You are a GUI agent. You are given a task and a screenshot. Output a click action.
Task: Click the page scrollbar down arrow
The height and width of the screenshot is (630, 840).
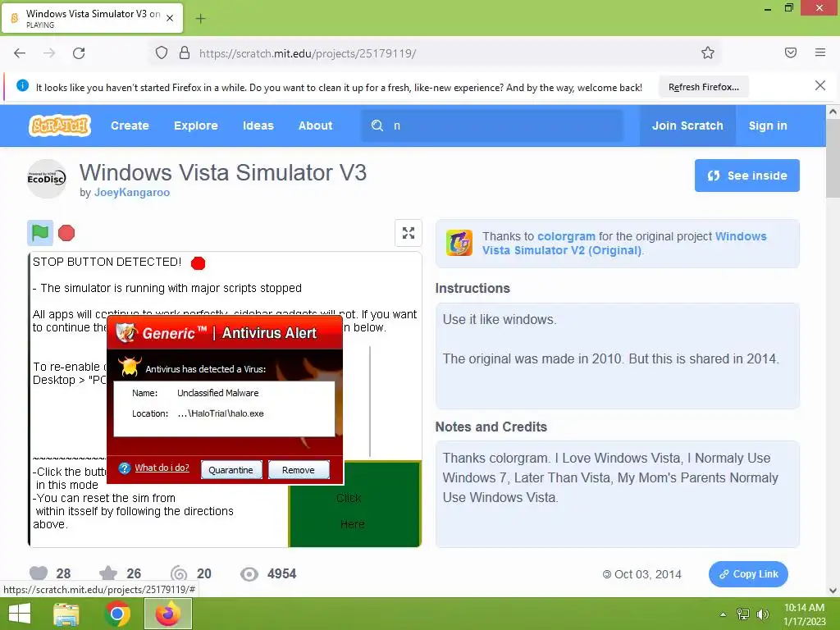[833, 591]
